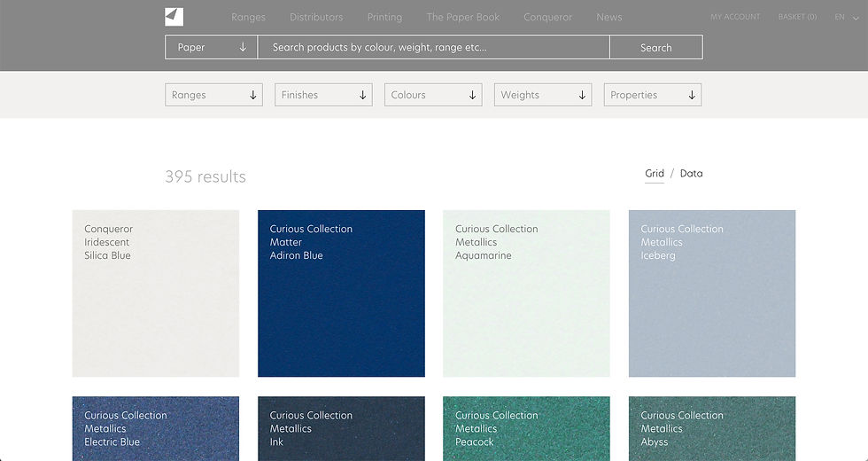Screen dimensions: 868x461
Task: Open the Distributors menu item
Action: pyautogui.click(x=316, y=17)
